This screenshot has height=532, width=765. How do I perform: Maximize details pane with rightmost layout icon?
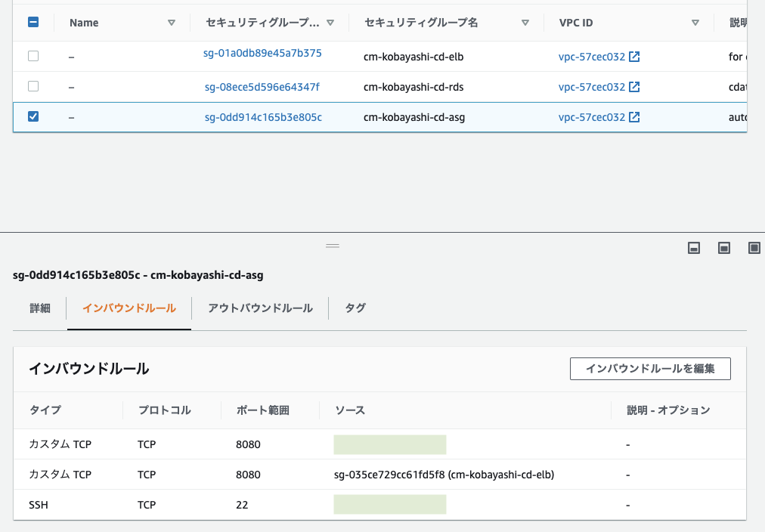(x=754, y=247)
